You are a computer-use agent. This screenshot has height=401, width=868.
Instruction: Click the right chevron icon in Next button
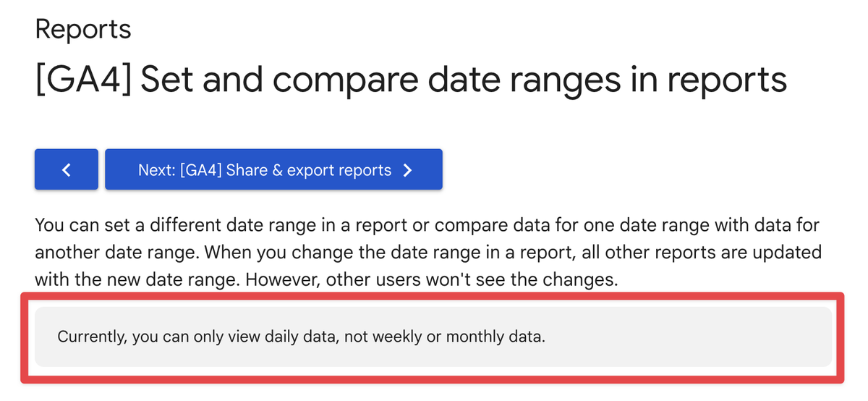click(407, 171)
